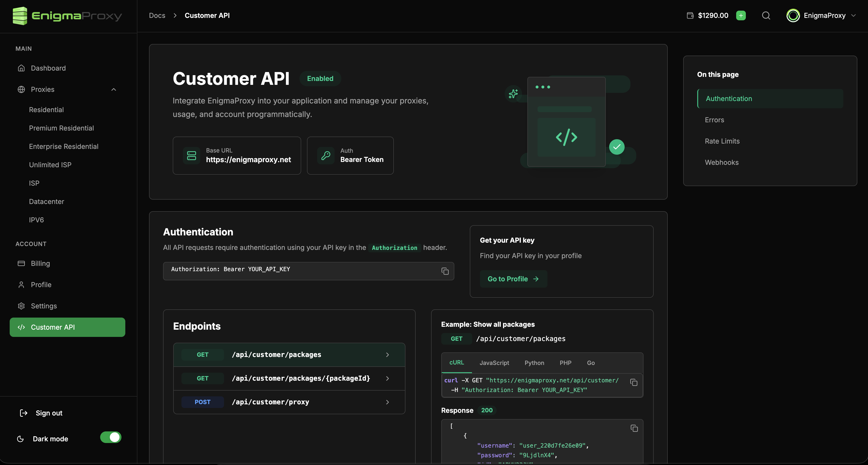Add funds with the green plus button
This screenshot has width=868, height=465.
point(741,15)
